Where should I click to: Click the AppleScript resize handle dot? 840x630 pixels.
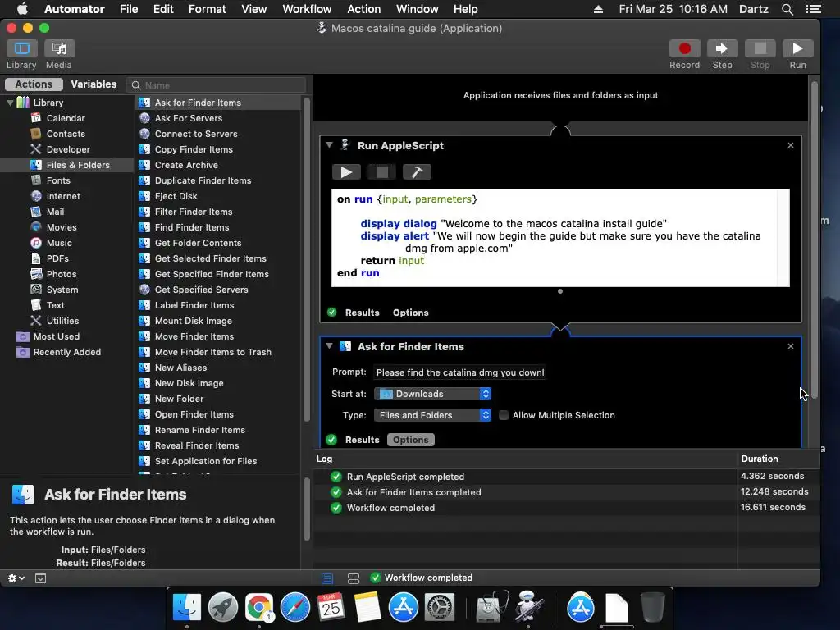coord(560,291)
